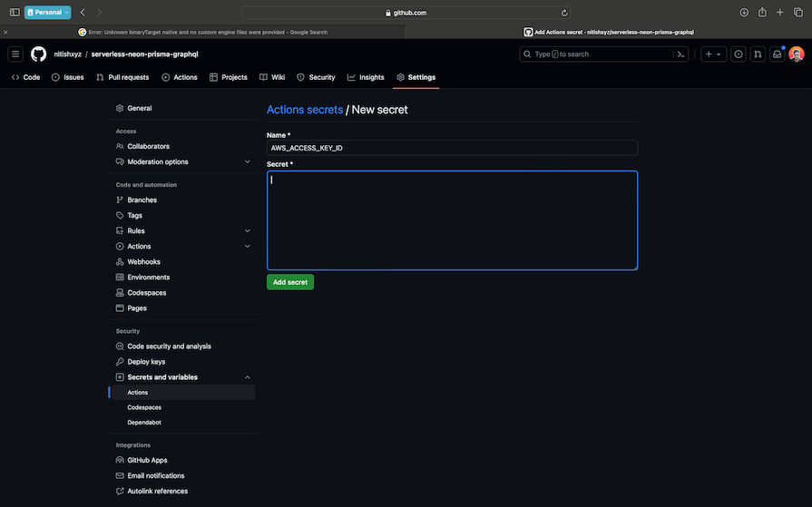The height and width of the screenshot is (507, 812).
Task: Click the user profile avatar
Action: [x=796, y=54]
